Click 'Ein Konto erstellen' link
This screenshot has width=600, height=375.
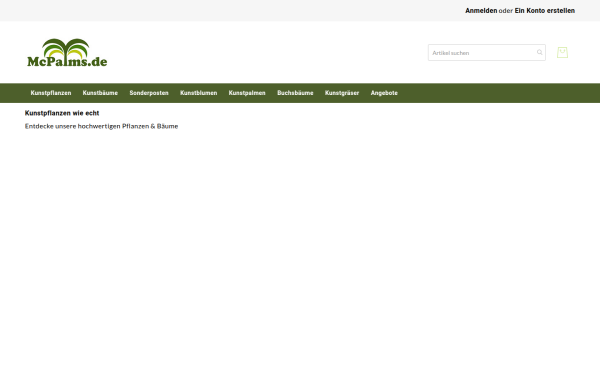pos(545,11)
